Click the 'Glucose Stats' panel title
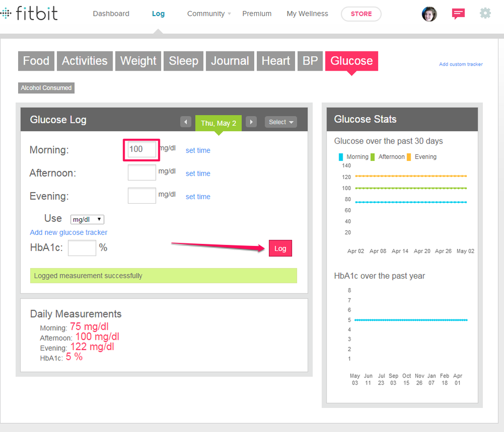The width and height of the screenshot is (504, 432). [x=365, y=119]
